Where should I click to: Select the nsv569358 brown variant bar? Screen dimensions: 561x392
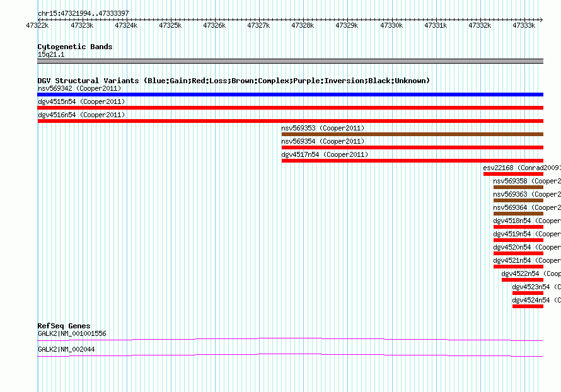[518, 187]
